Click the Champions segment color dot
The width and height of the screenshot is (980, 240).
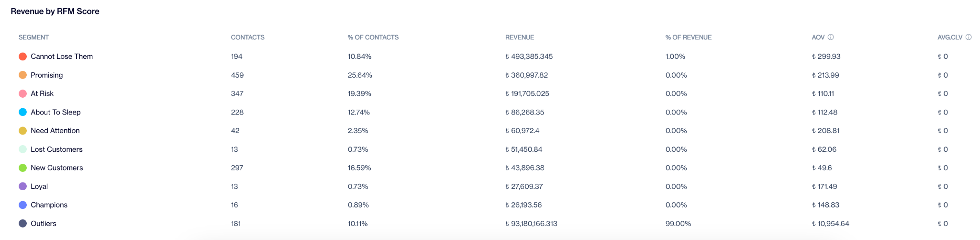pyautogui.click(x=22, y=205)
